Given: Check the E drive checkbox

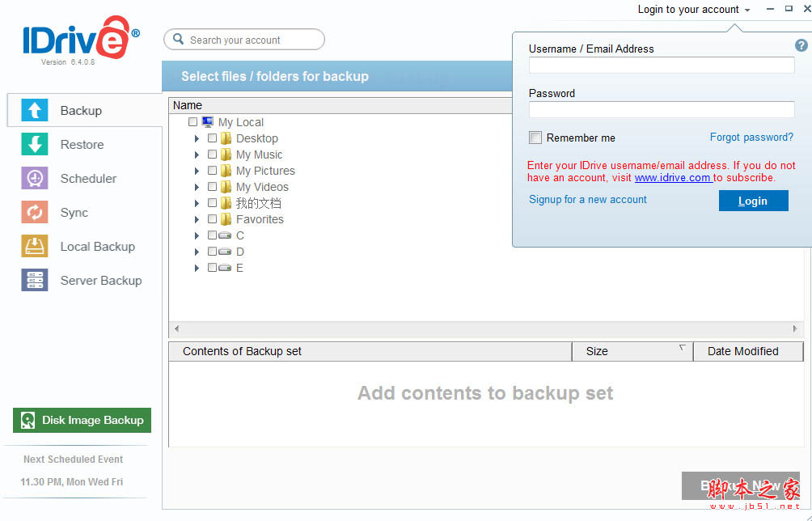Looking at the screenshot, I should click(212, 267).
